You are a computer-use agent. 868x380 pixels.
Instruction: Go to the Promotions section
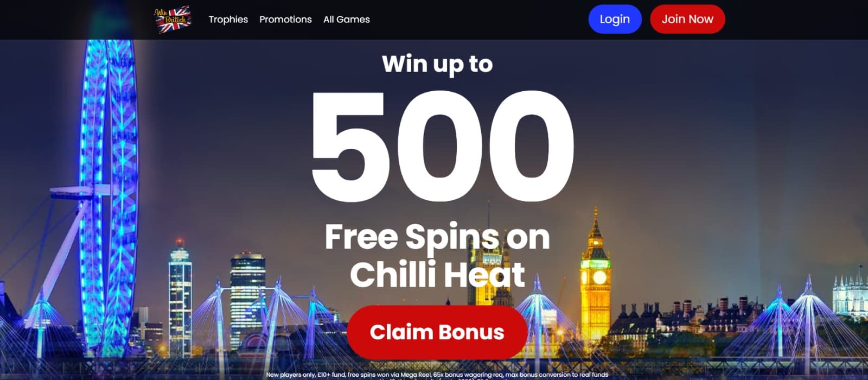click(285, 20)
